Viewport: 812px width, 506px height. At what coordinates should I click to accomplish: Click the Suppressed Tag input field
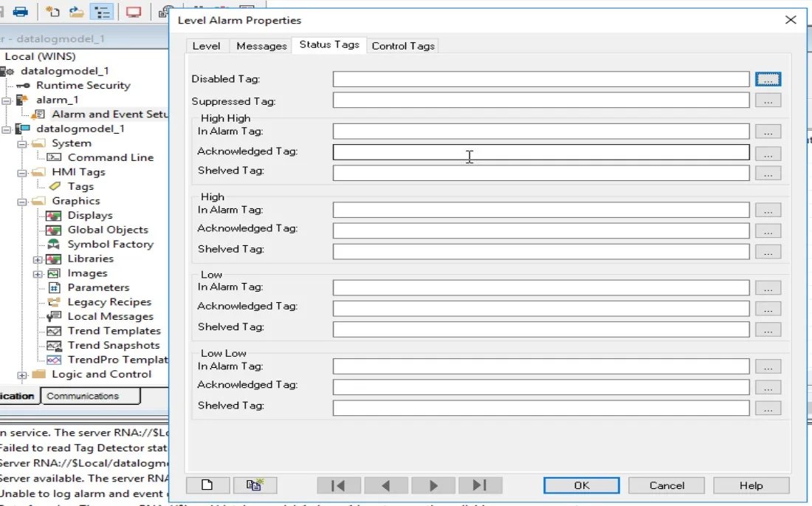click(541, 100)
